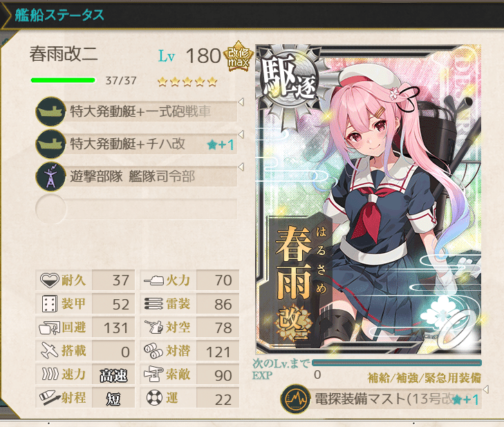Image resolution: width=504 pixels, height=427 pixels.
Task: Click the landing craft icon for 特大発動艇+一式砲戦車
Action: pos(50,111)
